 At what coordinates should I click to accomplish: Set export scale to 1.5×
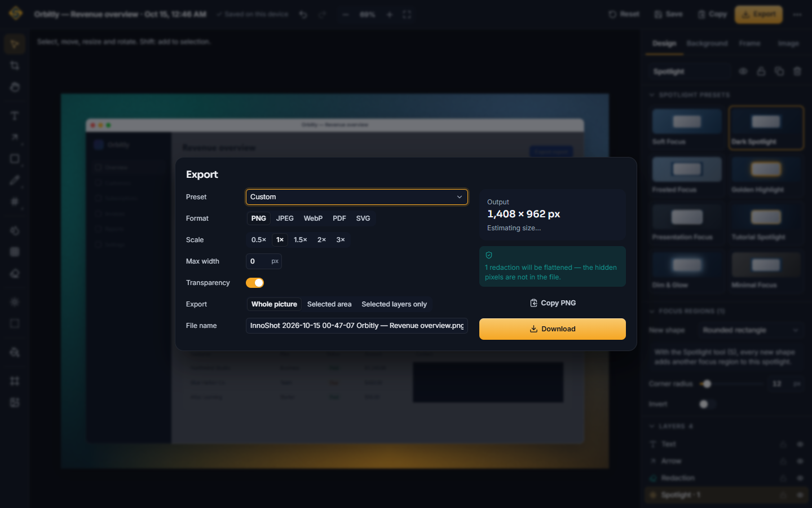coord(301,240)
